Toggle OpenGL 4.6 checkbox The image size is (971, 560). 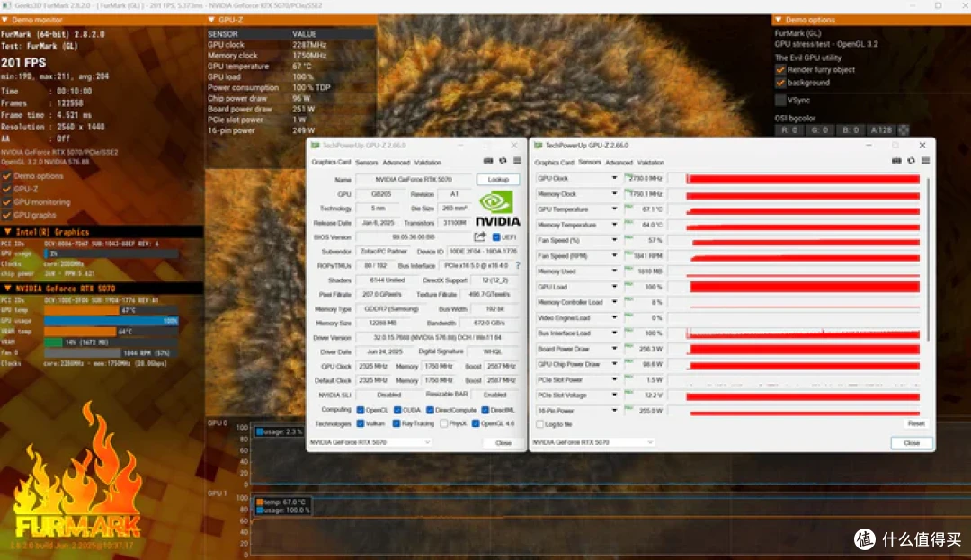coord(476,424)
